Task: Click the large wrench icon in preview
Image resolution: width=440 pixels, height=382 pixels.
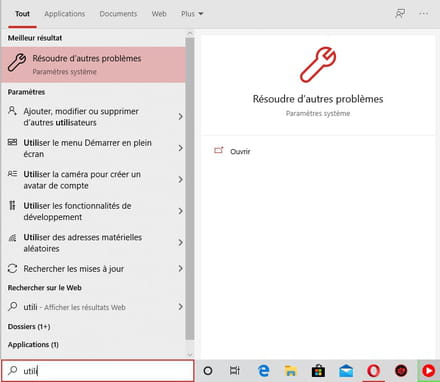Action: click(x=318, y=64)
